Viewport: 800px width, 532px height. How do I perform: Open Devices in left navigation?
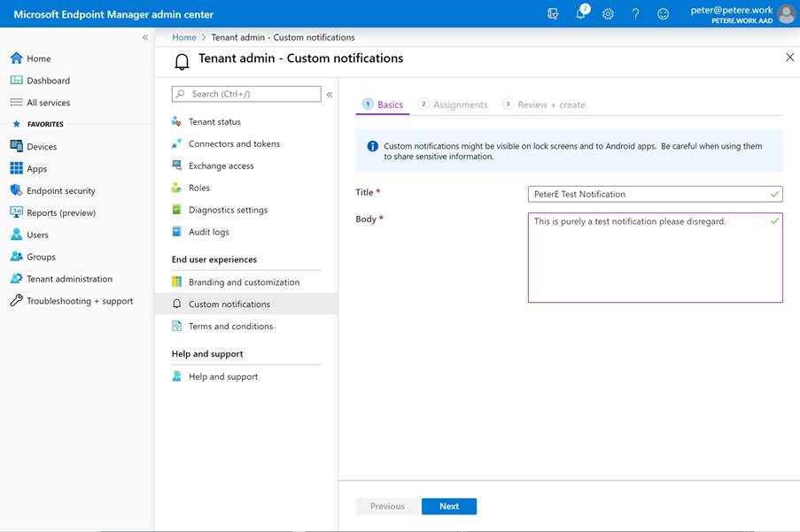pos(41,147)
